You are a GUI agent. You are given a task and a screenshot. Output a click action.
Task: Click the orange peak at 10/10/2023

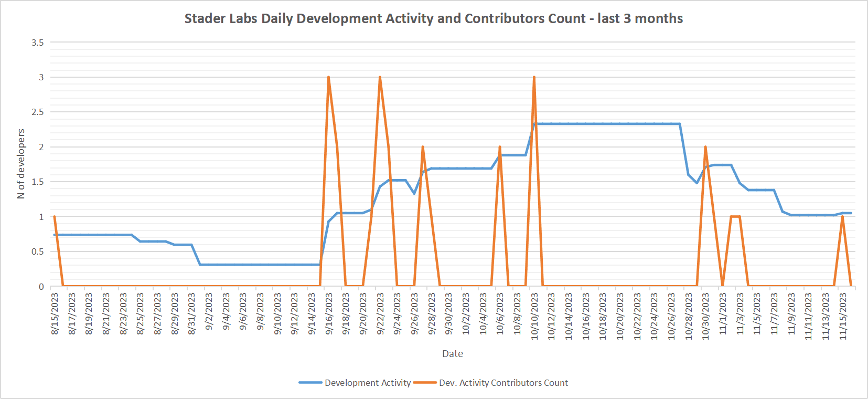pyautogui.click(x=534, y=78)
